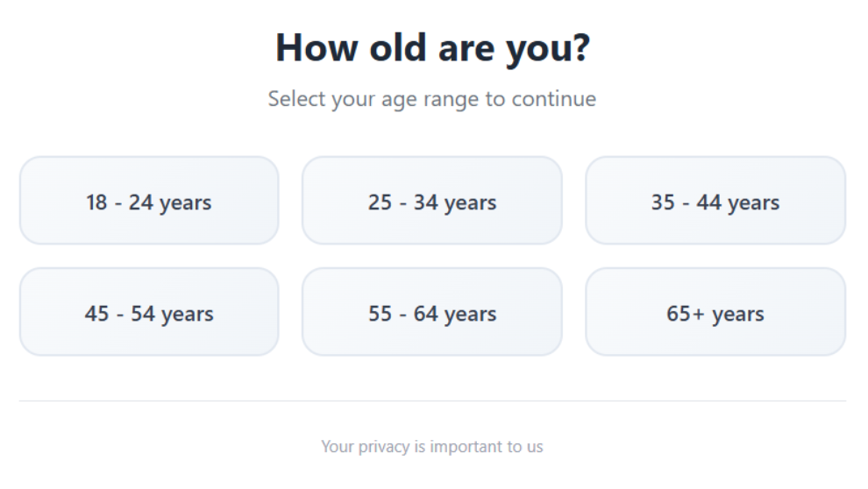Choose the 25 - 34 years age range
868x489 pixels.
pyautogui.click(x=432, y=201)
